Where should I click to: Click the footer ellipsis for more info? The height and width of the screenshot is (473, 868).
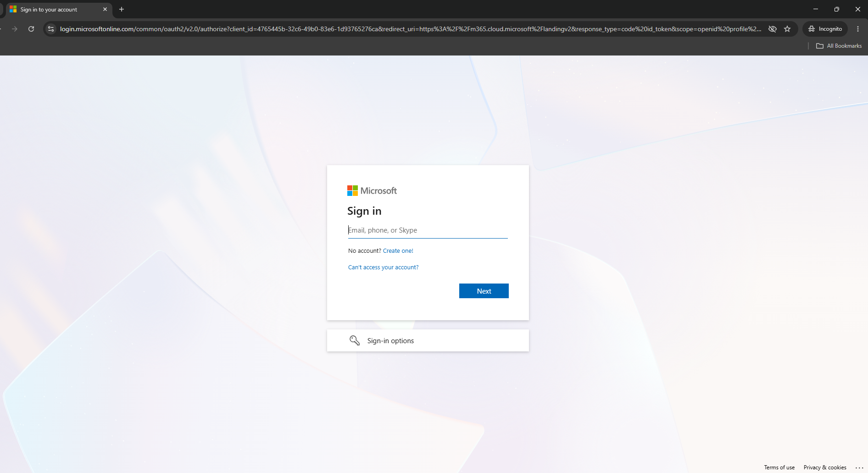point(859,467)
